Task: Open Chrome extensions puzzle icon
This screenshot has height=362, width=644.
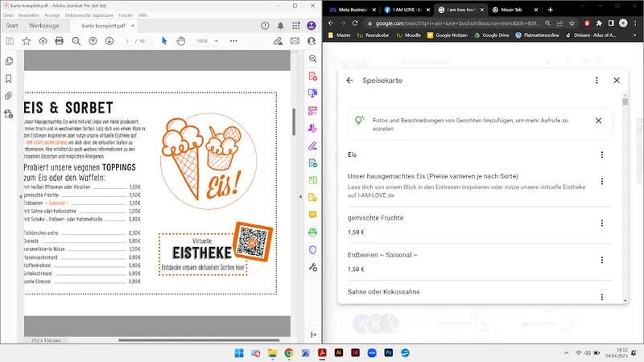Action: click(599, 23)
